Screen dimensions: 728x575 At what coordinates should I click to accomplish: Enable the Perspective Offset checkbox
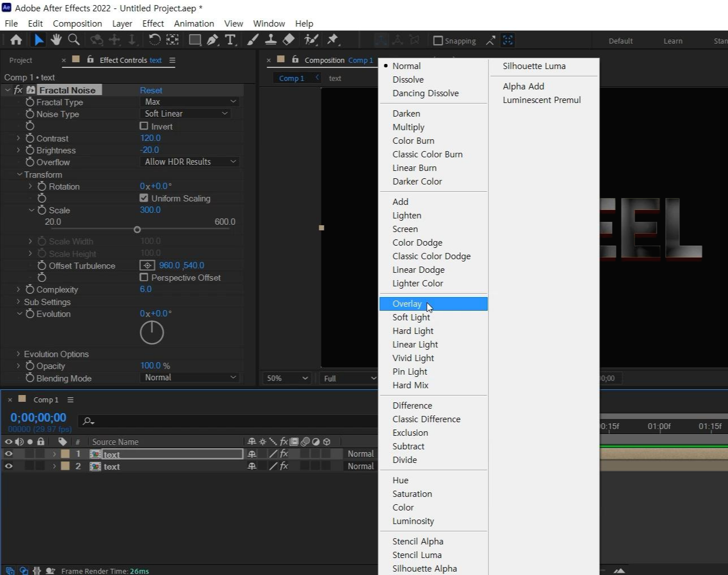point(144,277)
